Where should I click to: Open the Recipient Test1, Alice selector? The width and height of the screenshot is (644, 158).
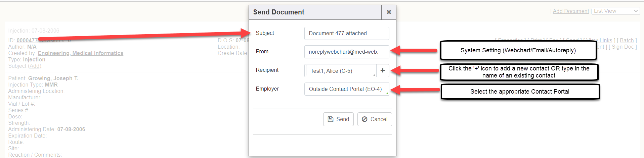click(x=340, y=71)
